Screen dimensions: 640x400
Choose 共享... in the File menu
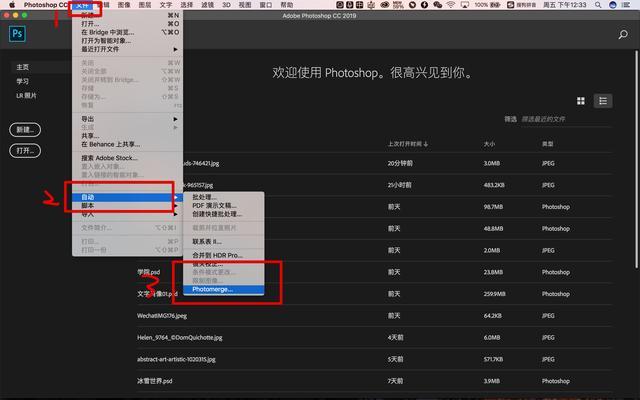[x=127, y=136]
